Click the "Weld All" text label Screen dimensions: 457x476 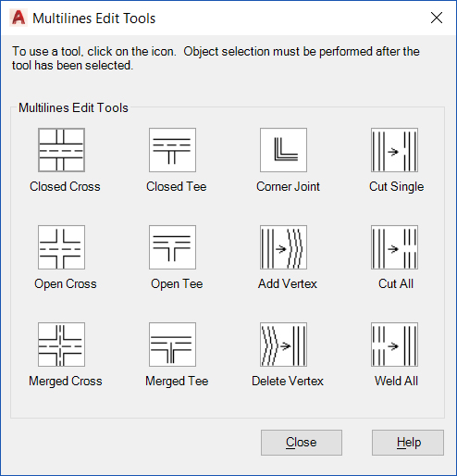[x=396, y=381]
